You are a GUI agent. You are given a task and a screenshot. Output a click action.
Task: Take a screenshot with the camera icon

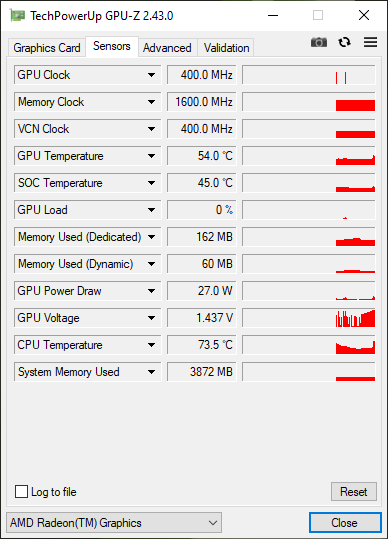(x=319, y=42)
